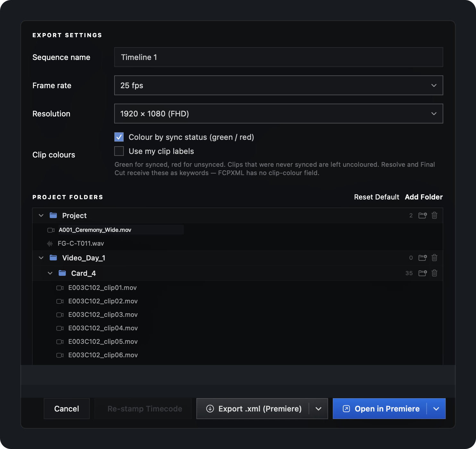Screen dimensions: 476x449
Task: Select the Project folder name
Action: (x=74, y=216)
